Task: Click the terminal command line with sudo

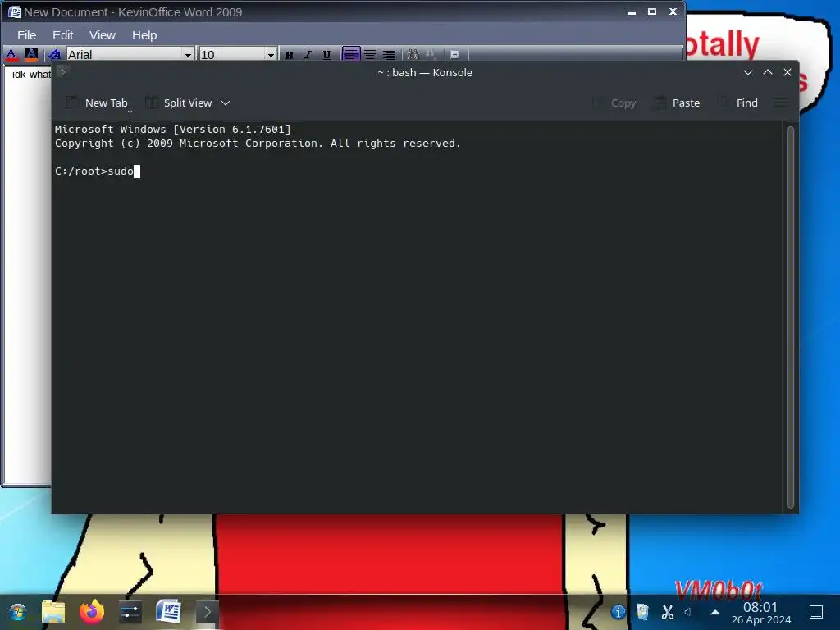Action: click(x=97, y=171)
